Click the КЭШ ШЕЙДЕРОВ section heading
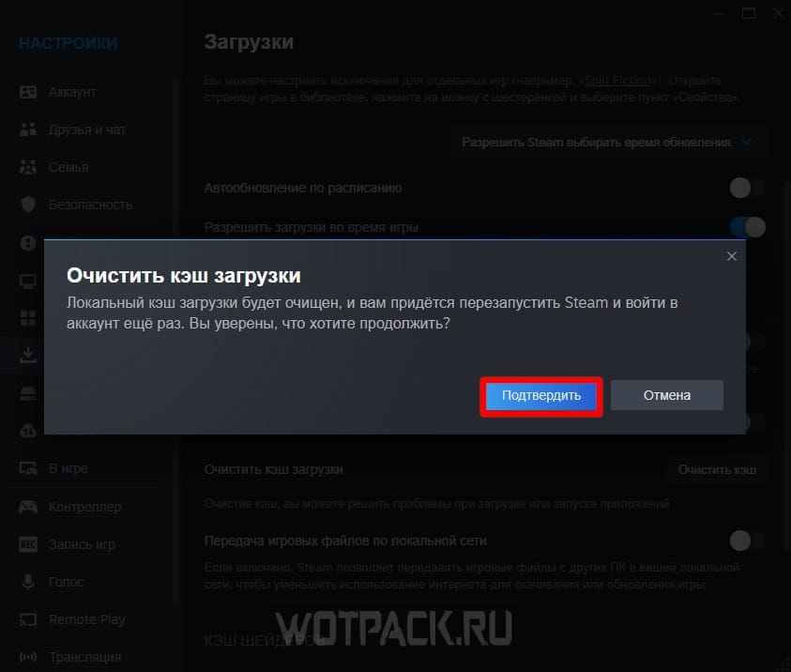Viewport: 791px width, 672px height. pos(264,641)
